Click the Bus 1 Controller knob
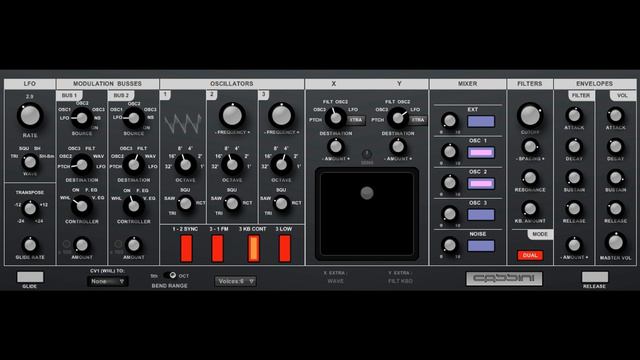This screenshot has width=640, height=360. click(x=82, y=206)
